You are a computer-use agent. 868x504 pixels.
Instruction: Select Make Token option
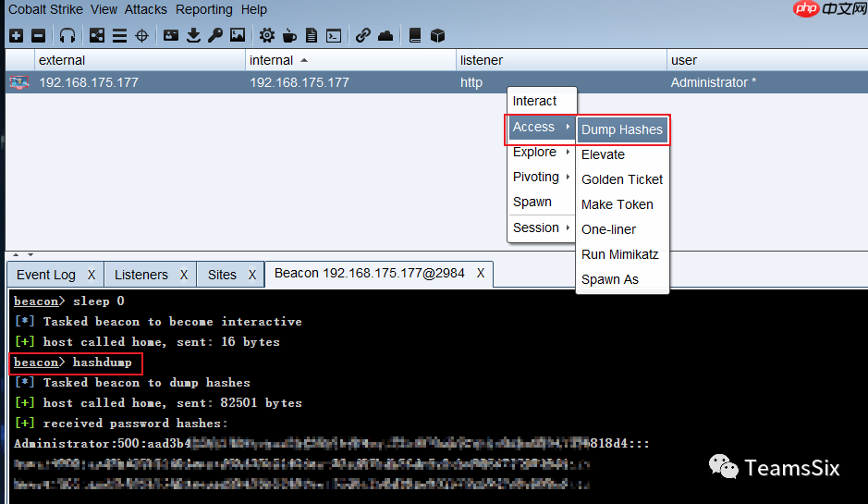[622, 204]
